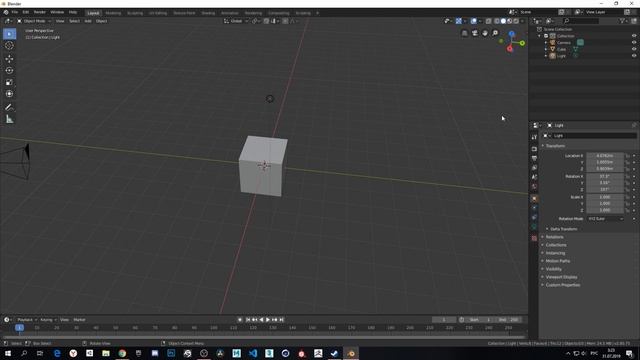Select the Select Box tool
Image resolution: width=640 pixels, height=360 pixels.
9,34
